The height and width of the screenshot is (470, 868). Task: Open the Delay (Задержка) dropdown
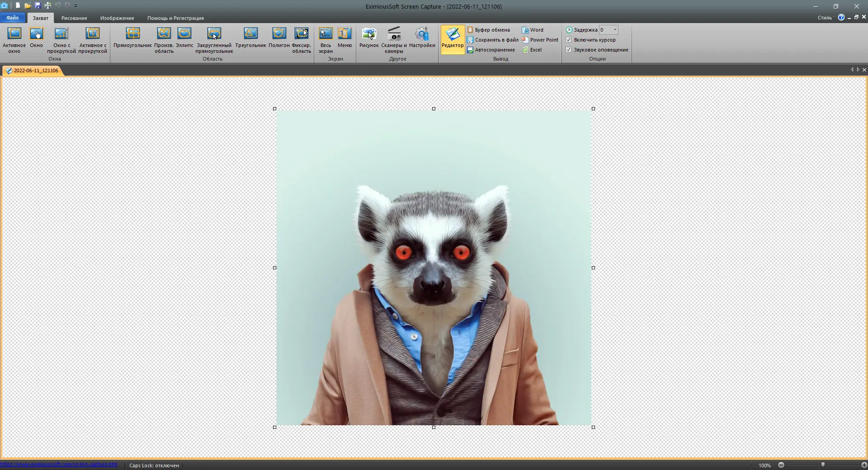coord(615,30)
